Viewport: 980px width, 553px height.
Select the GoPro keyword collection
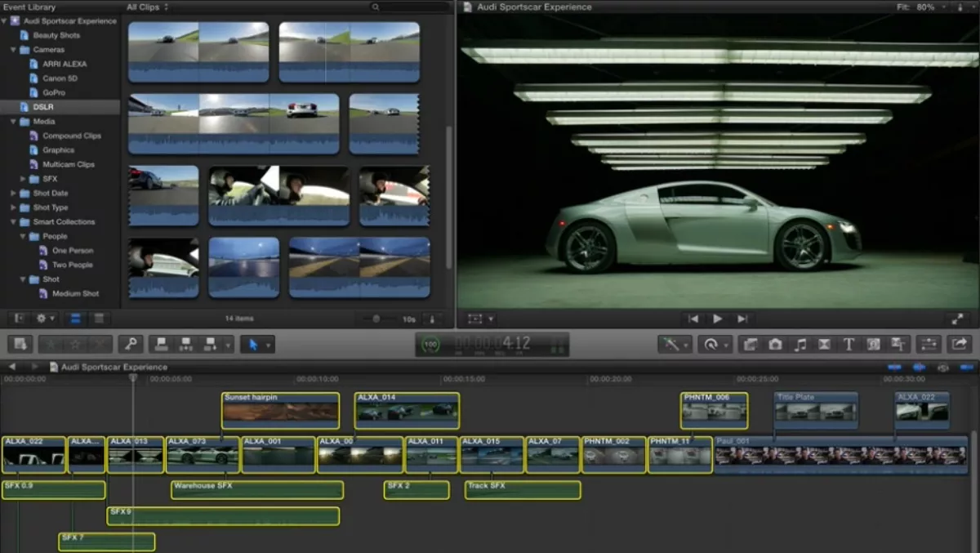pos(54,92)
